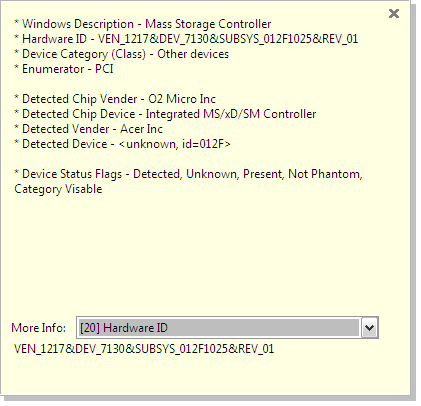Click the PCI enumerator value
Viewport: 421px width, 406px height.
(x=104, y=69)
